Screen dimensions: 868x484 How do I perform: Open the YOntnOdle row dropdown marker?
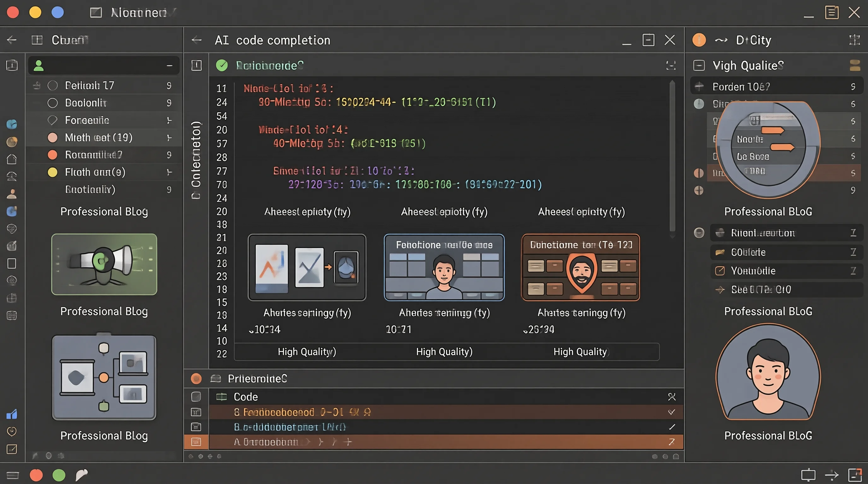pos(853,271)
